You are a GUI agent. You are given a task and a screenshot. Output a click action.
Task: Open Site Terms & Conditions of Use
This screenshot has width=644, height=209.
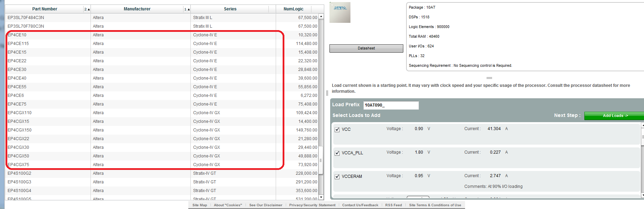pos(435,205)
